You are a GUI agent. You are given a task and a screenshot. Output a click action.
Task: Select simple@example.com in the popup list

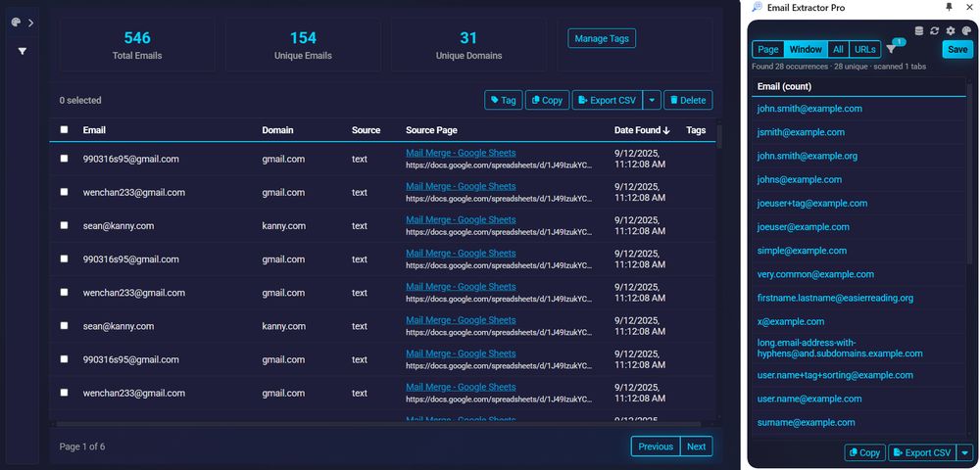802,251
